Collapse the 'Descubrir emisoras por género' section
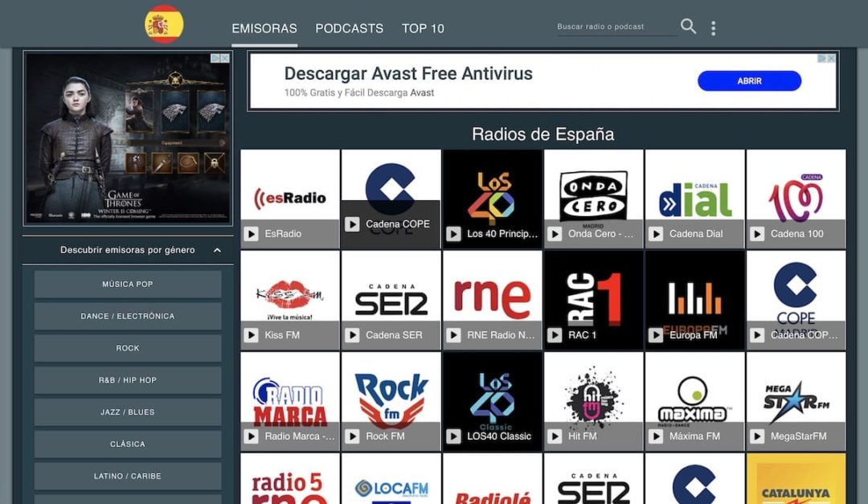Screen dimensions: 868x504 point(215,250)
